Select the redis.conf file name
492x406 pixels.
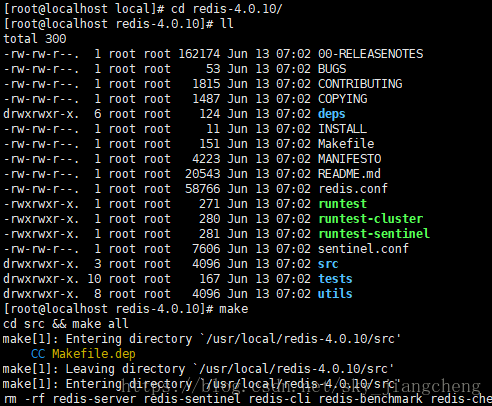click(353, 189)
